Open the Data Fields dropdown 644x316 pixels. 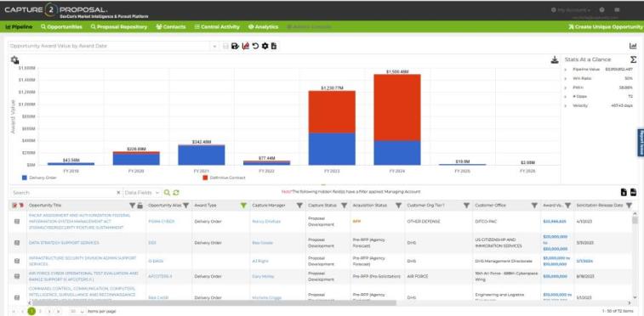tap(142, 193)
